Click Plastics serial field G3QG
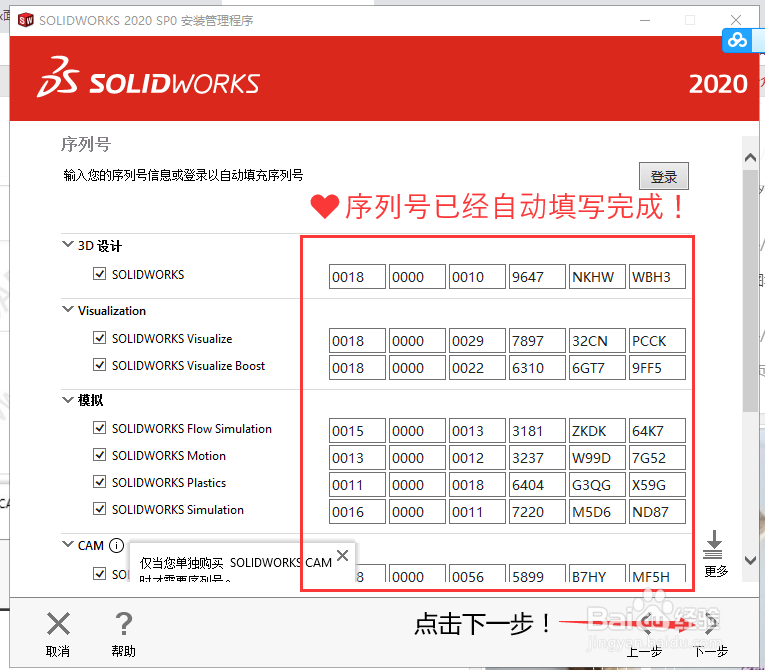Image resolution: width=765 pixels, height=670 pixels. [x=597, y=485]
